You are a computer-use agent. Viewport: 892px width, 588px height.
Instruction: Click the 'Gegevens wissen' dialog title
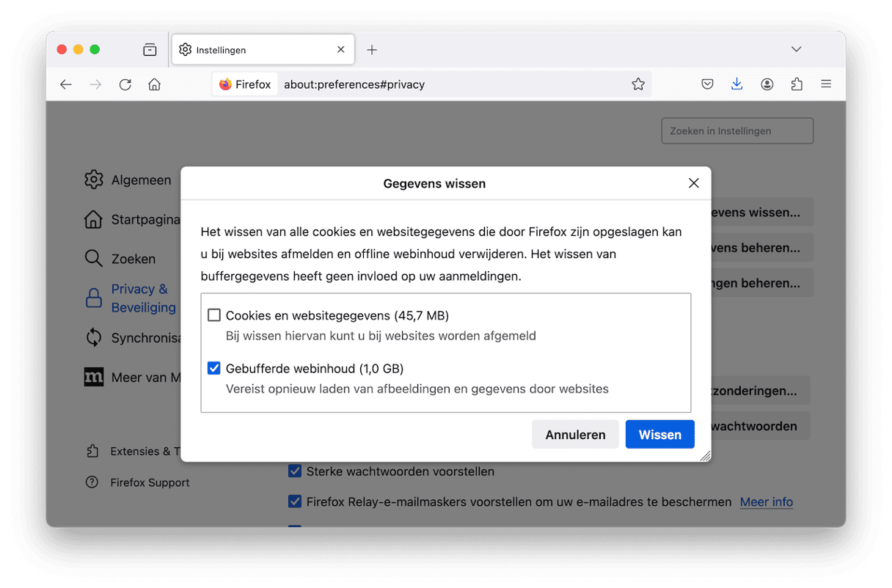point(434,183)
